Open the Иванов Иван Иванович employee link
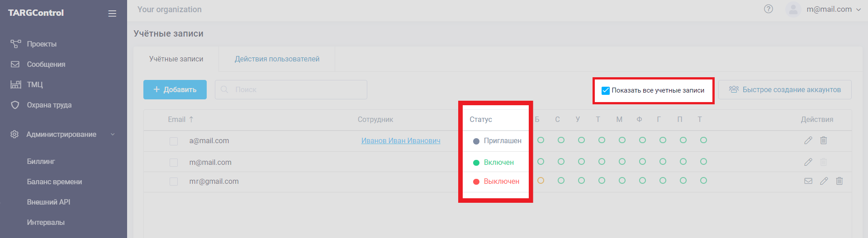868x238 pixels. [401, 141]
